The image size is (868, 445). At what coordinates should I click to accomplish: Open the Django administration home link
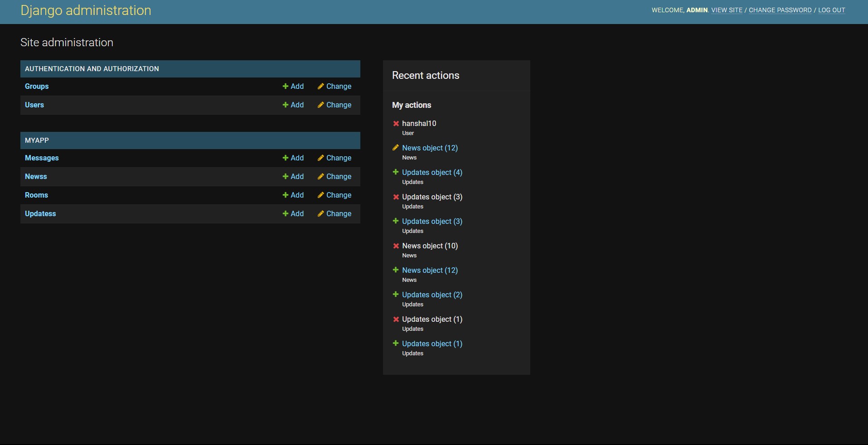click(x=86, y=10)
